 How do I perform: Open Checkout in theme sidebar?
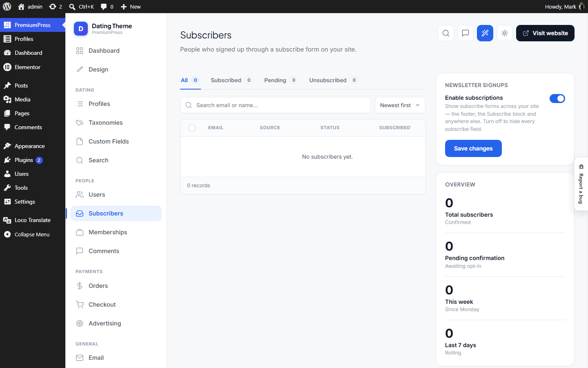[x=116, y=305]
